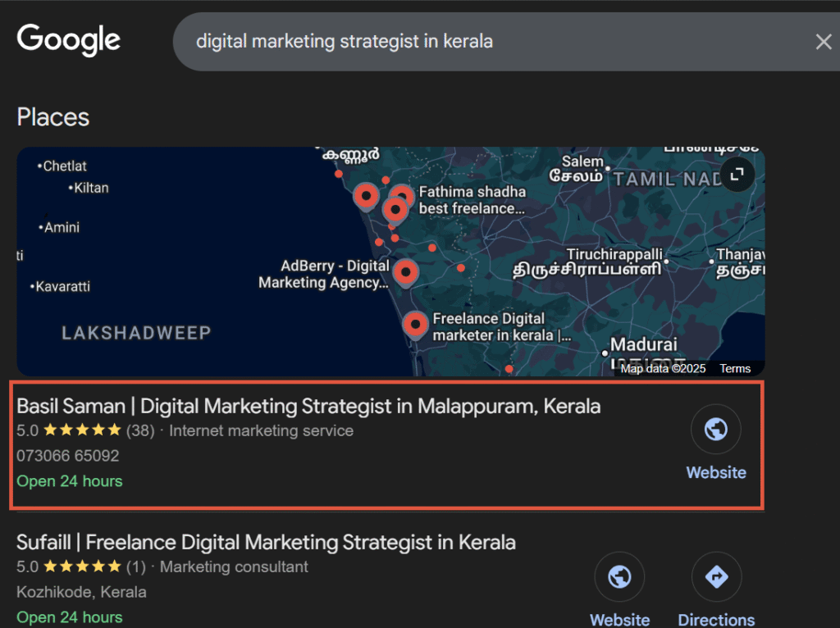The width and height of the screenshot is (840, 628).
Task: Click the Places section heading
Action: [x=53, y=117]
